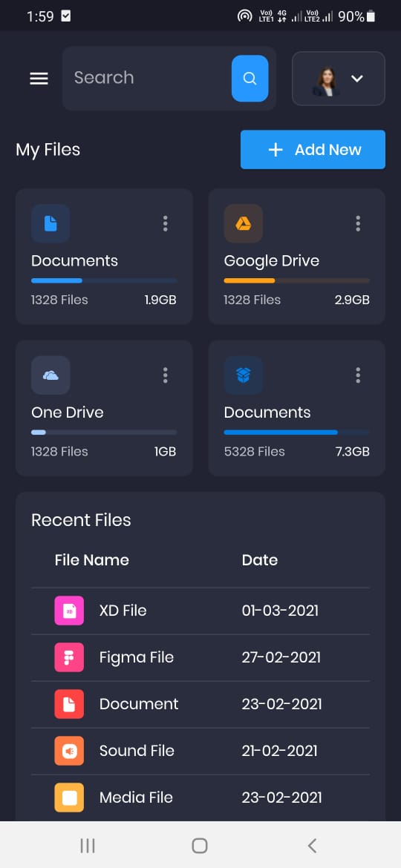Screen dimensions: 401x868
Task: Open options menu for One Drive card
Action: [165, 375]
